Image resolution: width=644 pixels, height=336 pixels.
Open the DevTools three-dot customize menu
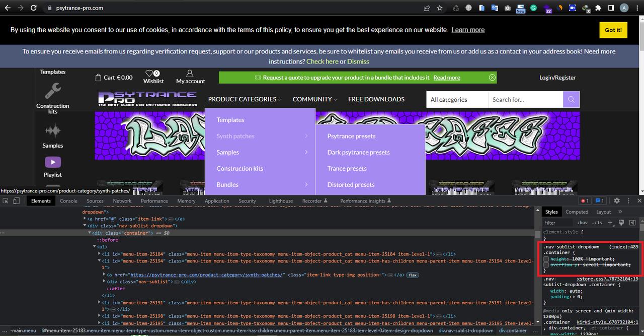(627, 200)
